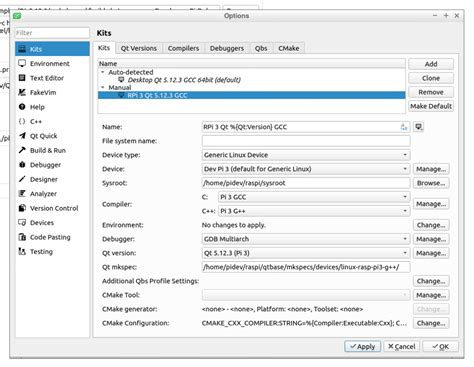Click the variable chooser icon in Name field
This screenshot has height=367, width=474.
coord(404,127)
